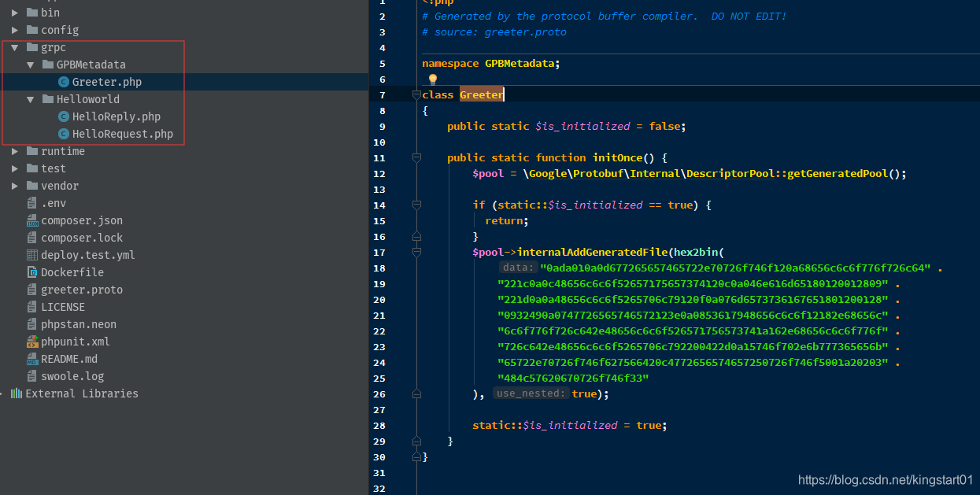The height and width of the screenshot is (495, 980).
Task: Click the README.md file icon
Action: (x=32, y=359)
